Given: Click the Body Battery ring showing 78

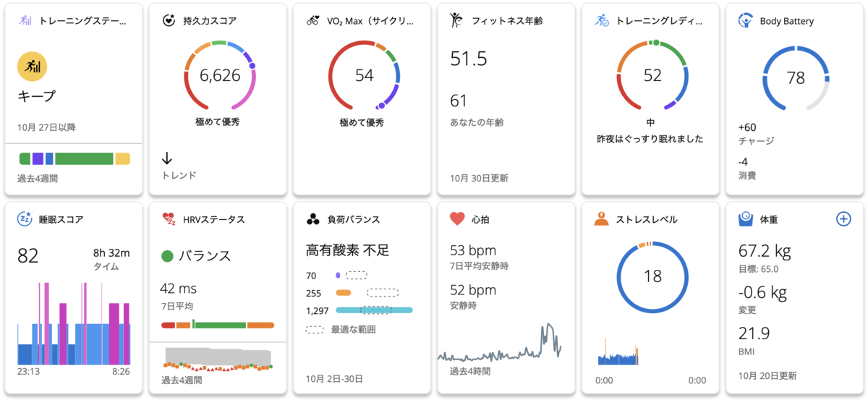Looking at the screenshot, I should (796, 77).
